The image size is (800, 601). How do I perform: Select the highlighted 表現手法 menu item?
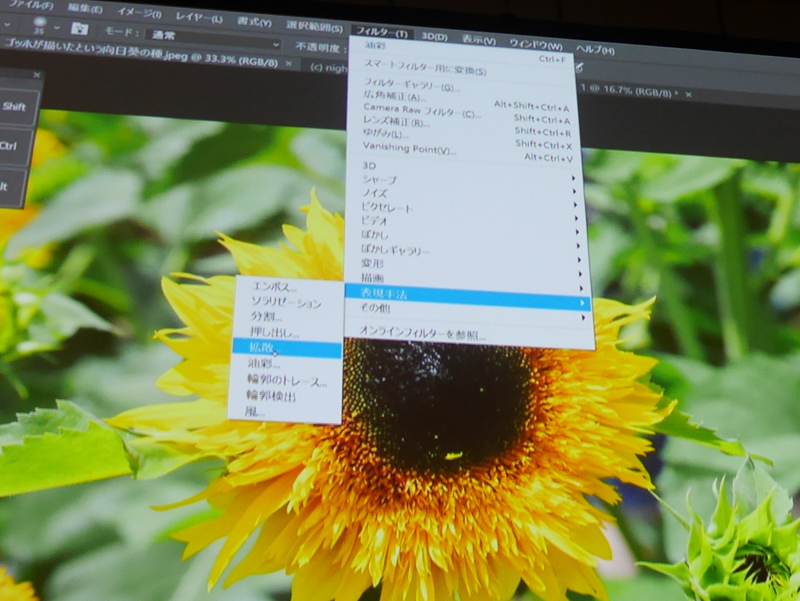click(468, 297)
